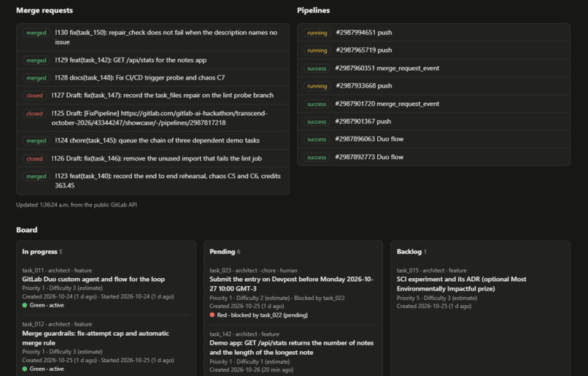Open closed draft !127 fix(task_147)
This screenshot has width=588, height=376.
[152, 96]
